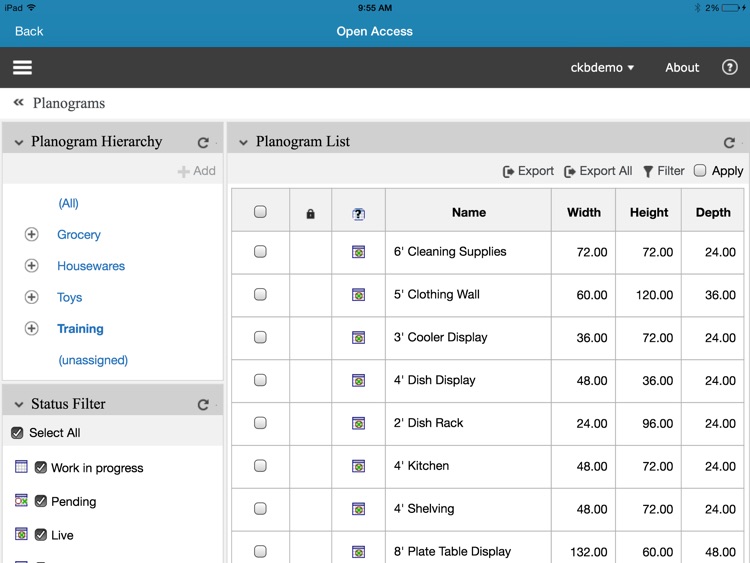The width and height of the screenshot is (750, 563).
Task: Select Grocery in the hierarchy
Action: pos(79,235)
